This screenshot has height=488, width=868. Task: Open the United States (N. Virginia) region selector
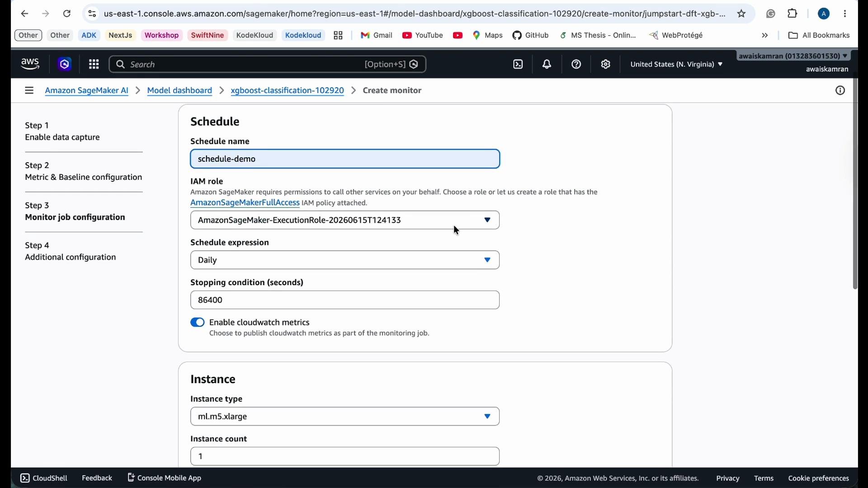coord(677,65)
